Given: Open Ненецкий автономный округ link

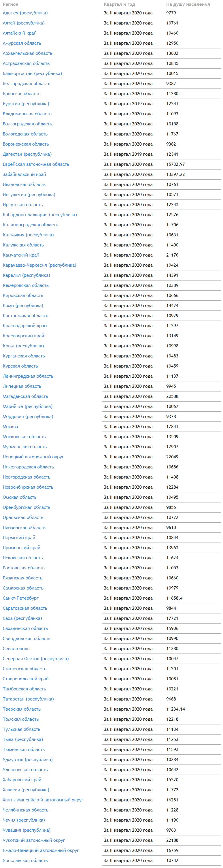Looking at the screenshot, I should [x=33, y=457].
